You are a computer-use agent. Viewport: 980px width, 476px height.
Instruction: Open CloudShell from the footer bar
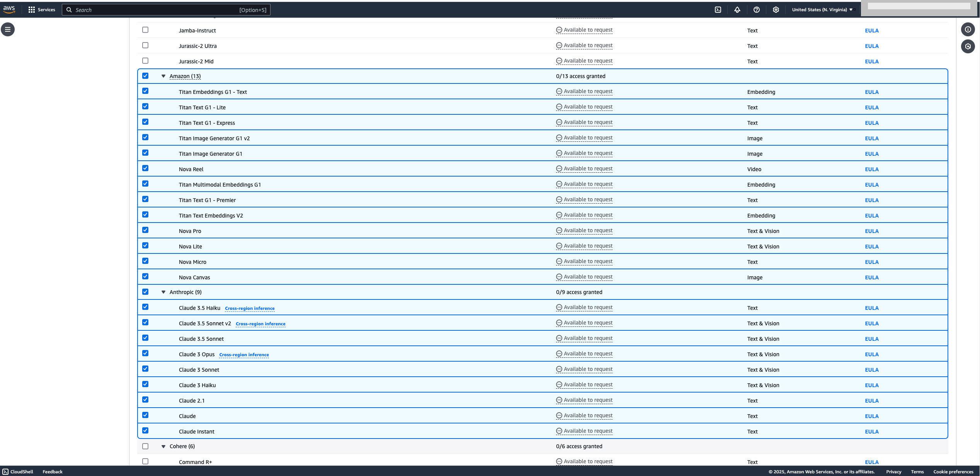click(18, 472)
